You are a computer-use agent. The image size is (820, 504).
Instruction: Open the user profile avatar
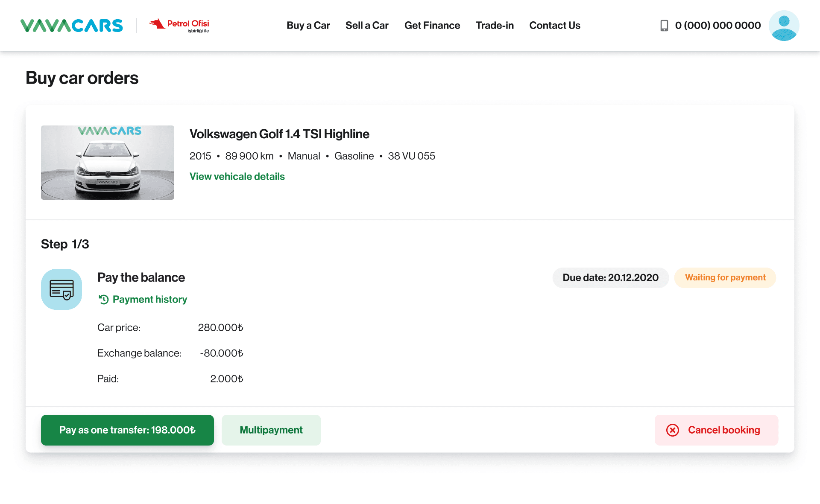point(784,26)
